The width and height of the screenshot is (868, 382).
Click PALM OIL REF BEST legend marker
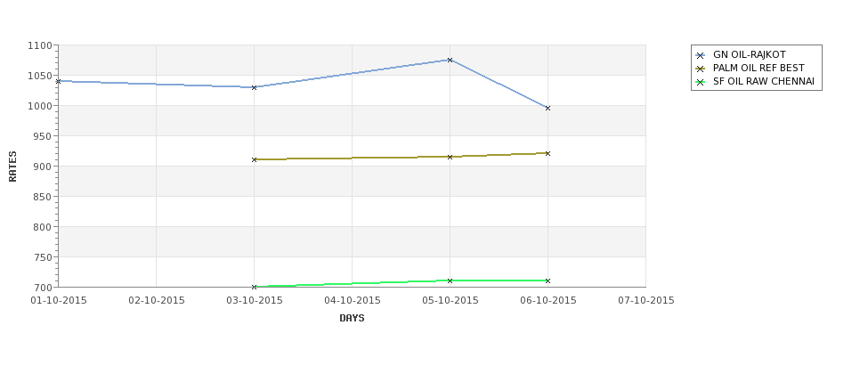[701, 69]
